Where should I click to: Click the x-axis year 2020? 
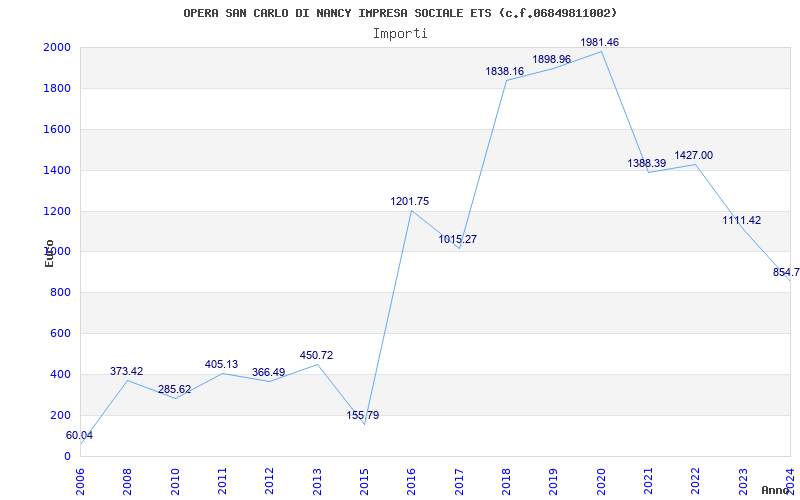pos(601,482)
